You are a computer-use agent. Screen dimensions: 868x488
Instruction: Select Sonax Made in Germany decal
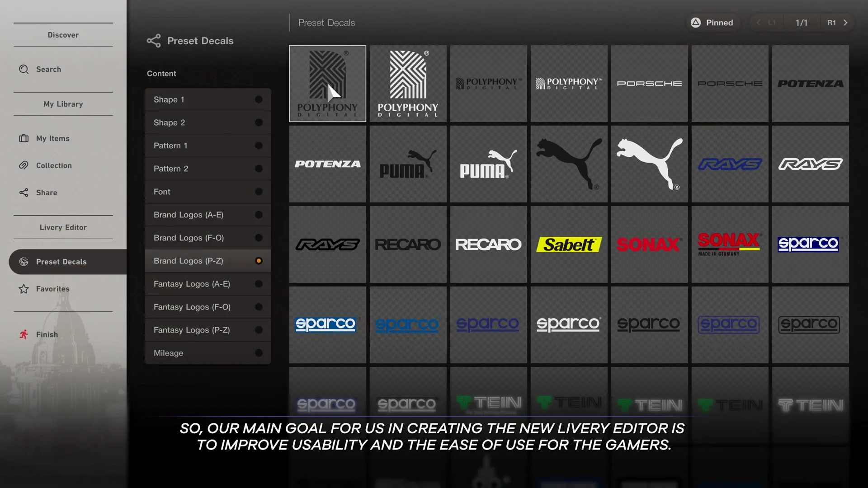pyautogui.click(x=730, y=244)
